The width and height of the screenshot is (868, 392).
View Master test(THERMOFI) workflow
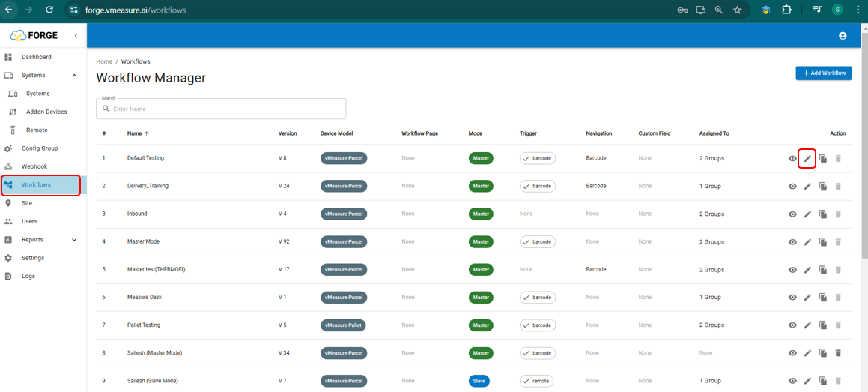pos(792,270)
